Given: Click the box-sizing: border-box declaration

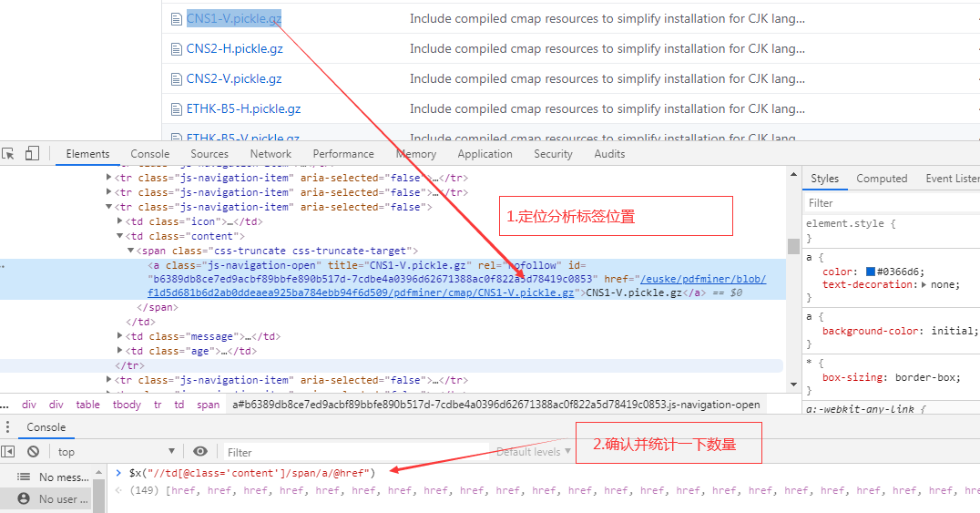Looking at the screenshot, I should [892, 377].
